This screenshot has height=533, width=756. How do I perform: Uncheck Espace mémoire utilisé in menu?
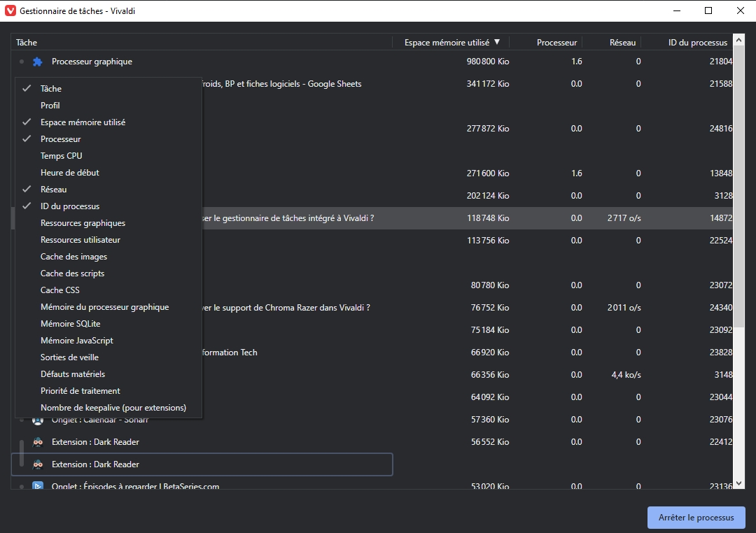click(x=108, y=122)
